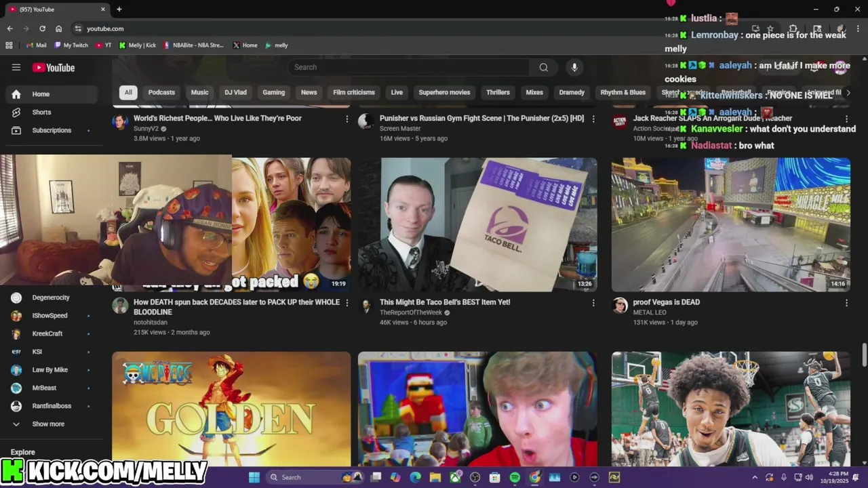The width and height of the screenshot is (868, 488).
Task: Open KreekCraft channel in subscriptions
Action: point(51,333)
